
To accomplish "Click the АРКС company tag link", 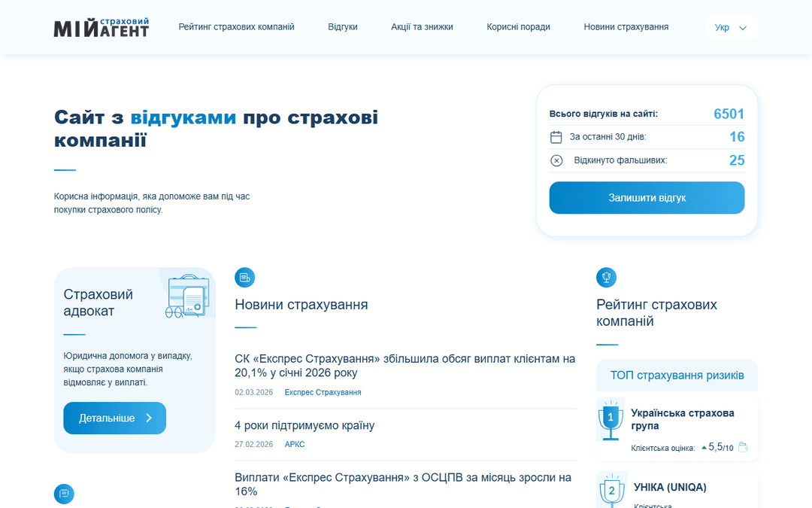I will point(295,444).
